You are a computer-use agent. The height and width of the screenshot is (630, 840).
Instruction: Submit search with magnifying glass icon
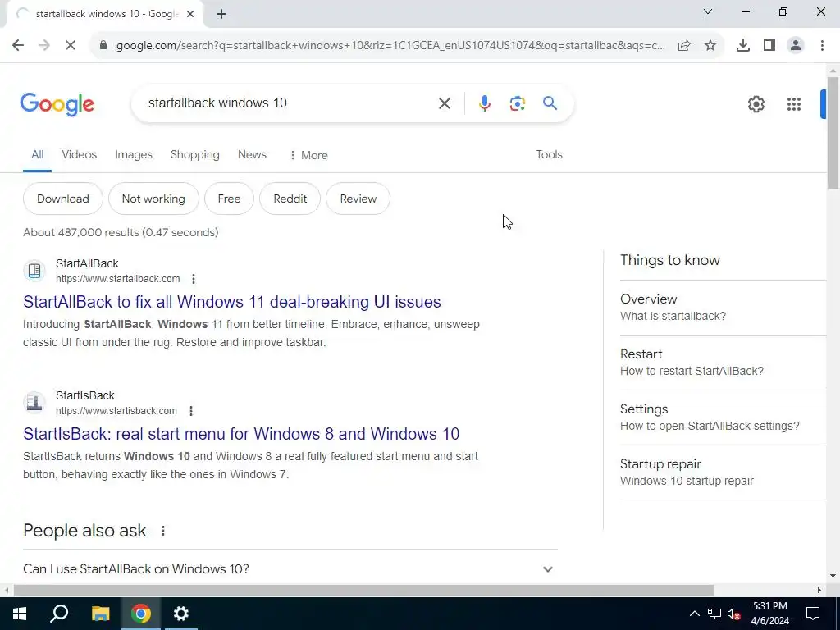550,103
